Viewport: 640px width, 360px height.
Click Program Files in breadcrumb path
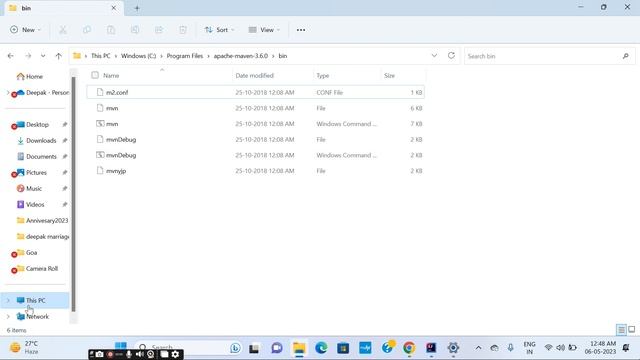(184, 56)
